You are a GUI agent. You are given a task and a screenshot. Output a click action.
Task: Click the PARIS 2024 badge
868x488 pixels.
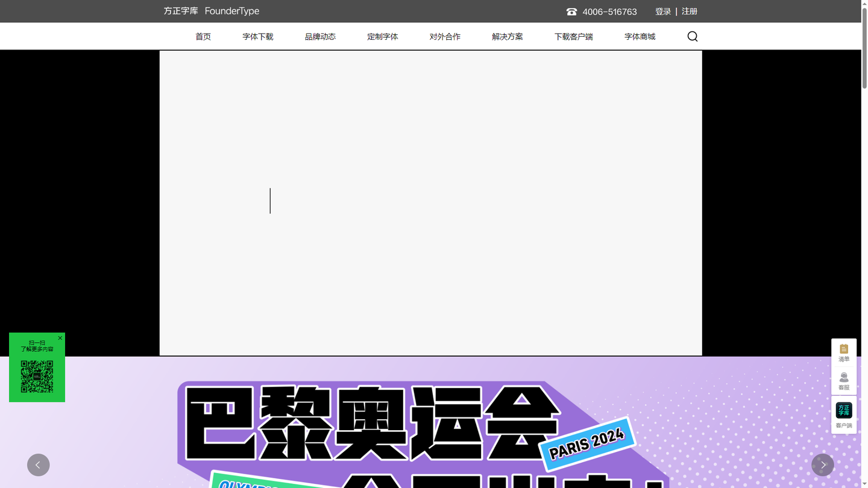(588, 444)
